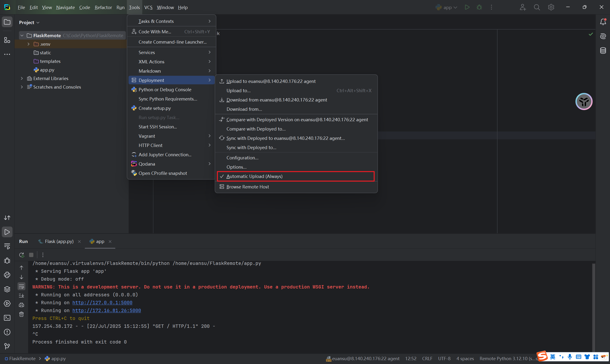Open the Python Packages layers icon
The width and height of the screenshot is (610, 364).
[7, 289]
